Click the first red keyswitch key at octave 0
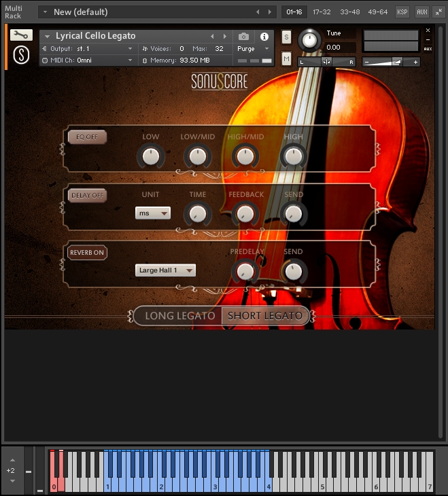Image resolution: width=448 pixels, height=496 pixels. (x=53, y=472)
